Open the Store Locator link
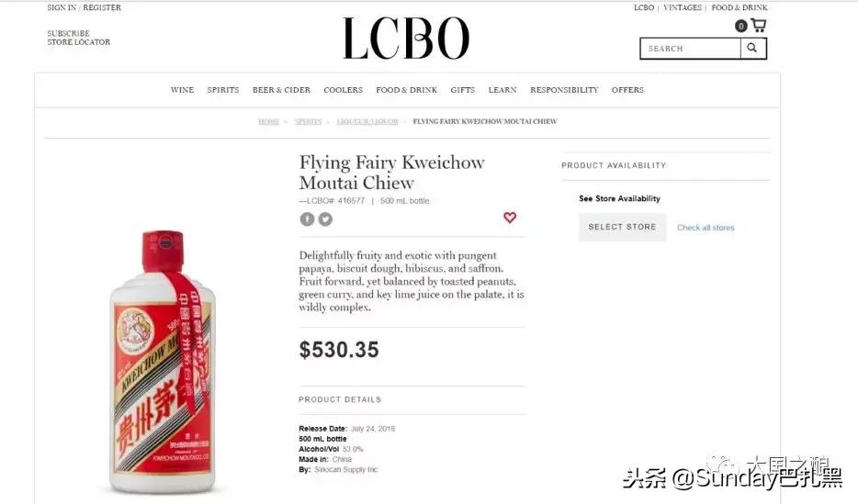Viewport: 858px width, 504px height. 78,42
